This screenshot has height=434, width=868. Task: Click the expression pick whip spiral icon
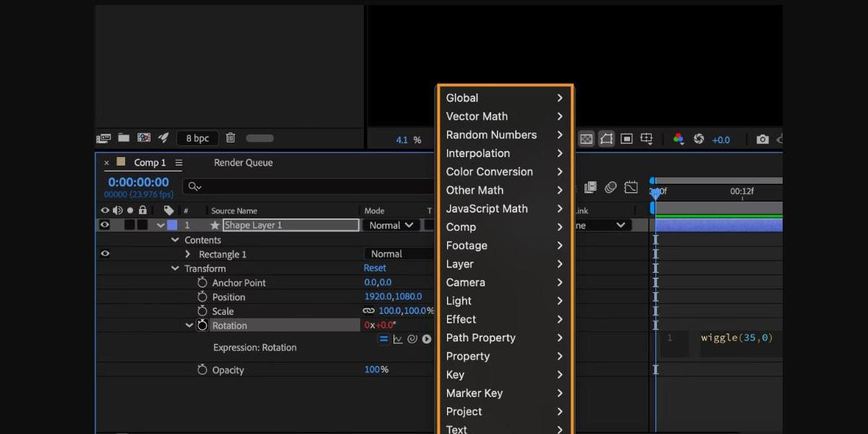(412, 339)
